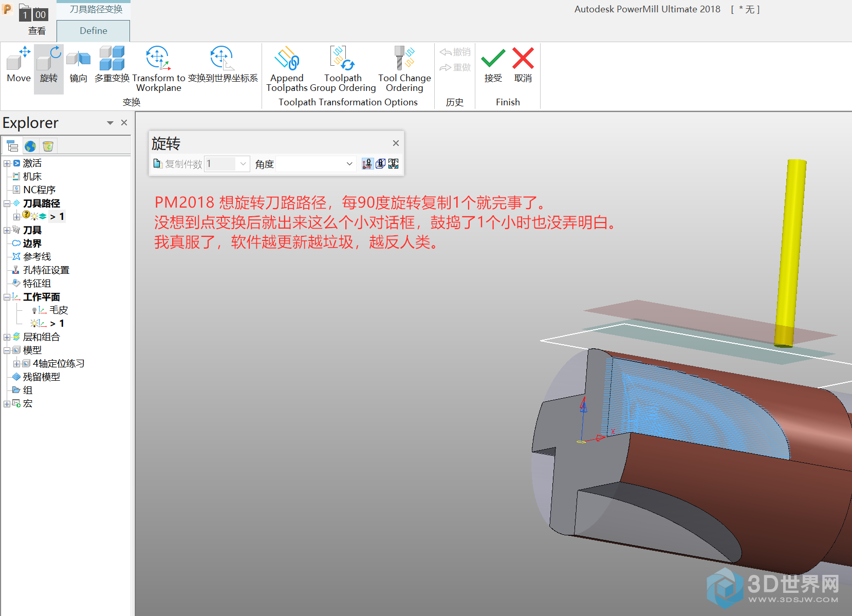Collapse the 模型 models node
Viewport: 852px width, 616px height.
coord(7,350)
